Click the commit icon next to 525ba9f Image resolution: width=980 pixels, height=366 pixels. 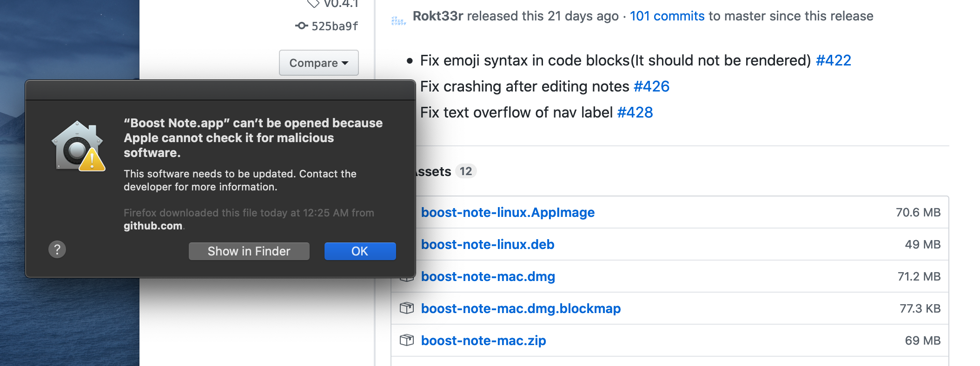coord(301,26)
